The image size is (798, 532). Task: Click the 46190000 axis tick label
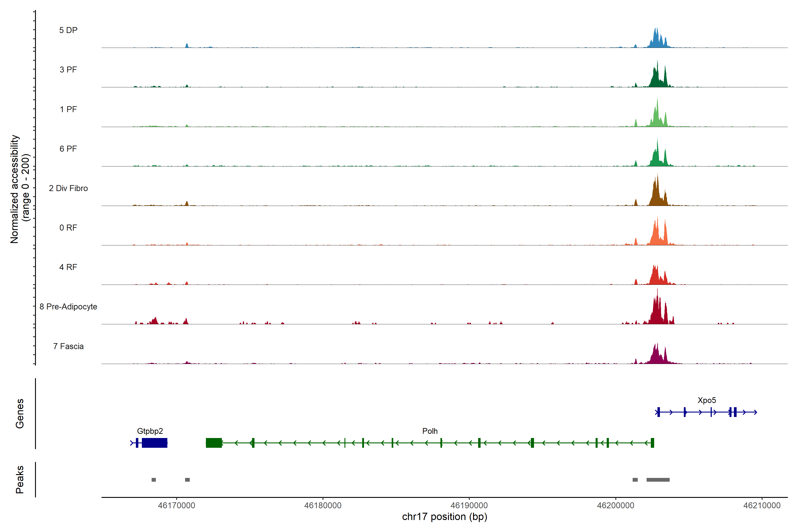pos(469,506)
